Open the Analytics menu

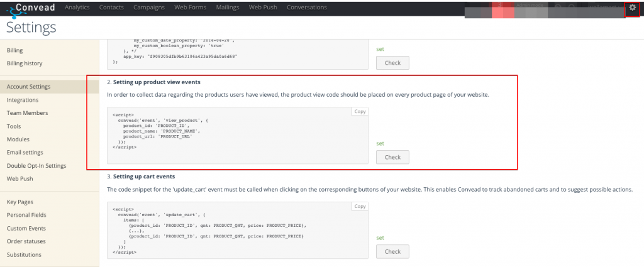77,8
